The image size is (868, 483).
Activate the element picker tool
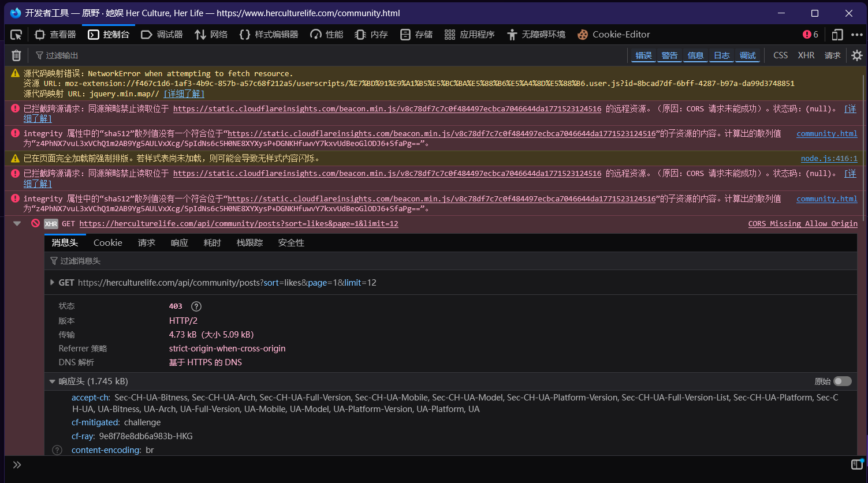coord(16,35)
